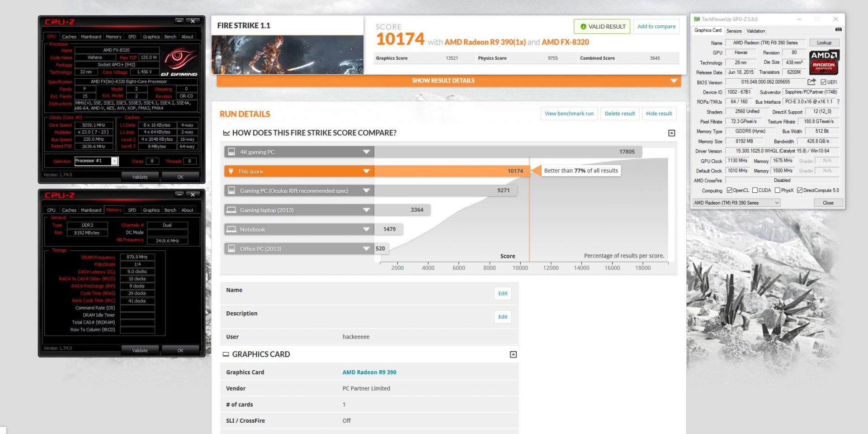Switch to the Sensors tab in GPU-Z
868x434 pixels.
(x=734, y=31)
